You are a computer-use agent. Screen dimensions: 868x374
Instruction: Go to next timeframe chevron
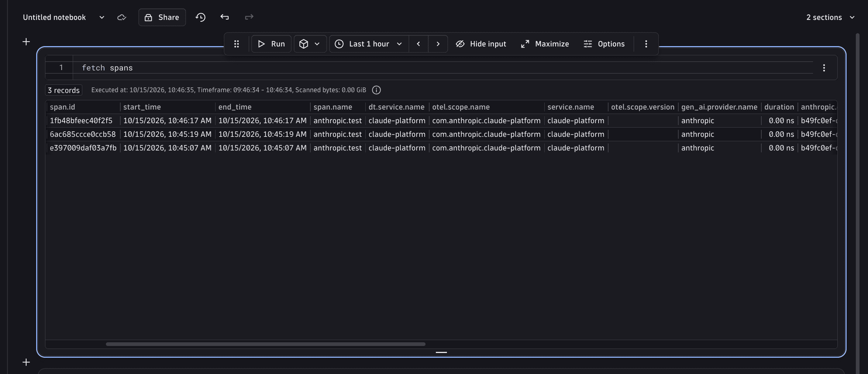(x=438, y=44)
